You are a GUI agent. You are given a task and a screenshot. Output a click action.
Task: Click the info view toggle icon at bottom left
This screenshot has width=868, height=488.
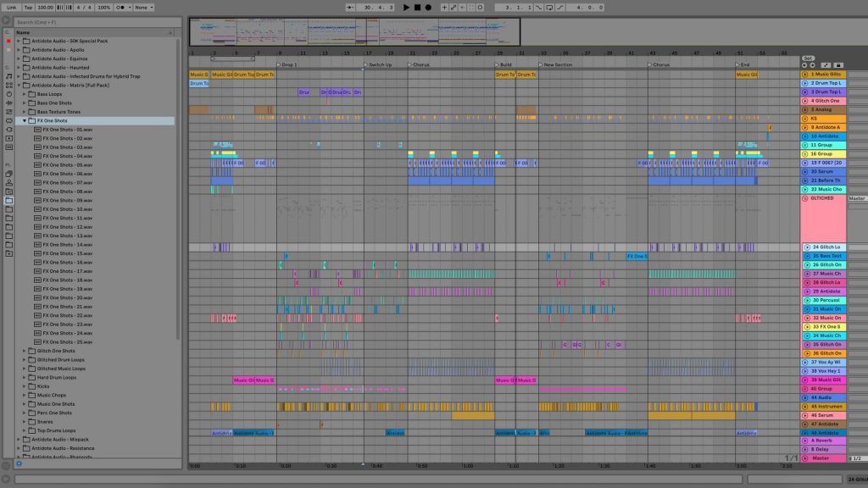pyautogui.click(x=7, y=480)
